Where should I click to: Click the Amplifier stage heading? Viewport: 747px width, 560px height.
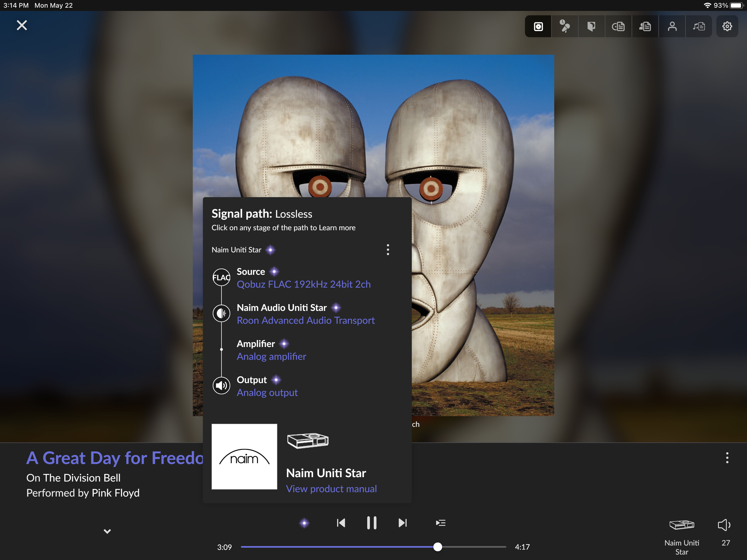coord(256,344)
